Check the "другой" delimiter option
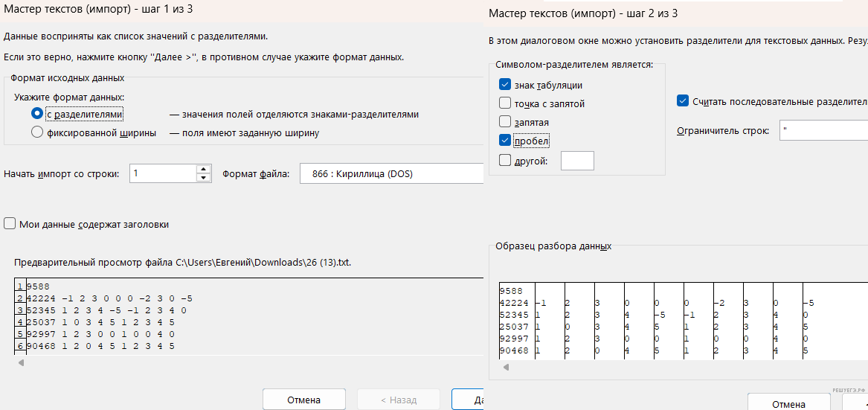868x410 pixels. tap(506, 159)
